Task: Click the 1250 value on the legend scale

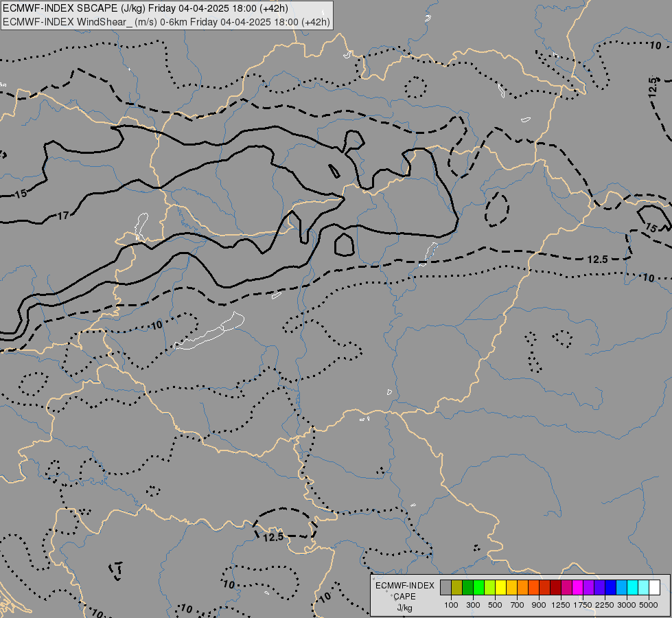Action: coord(561,605)
